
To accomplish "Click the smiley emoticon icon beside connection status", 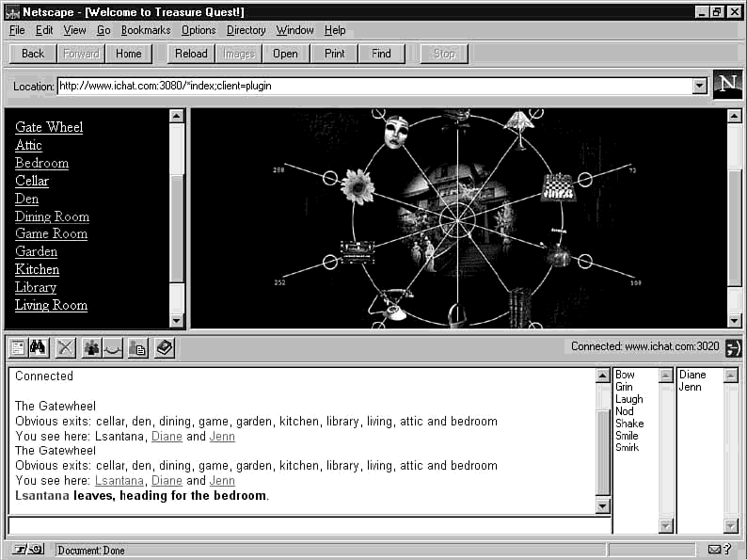I will click(x=733, y=347).
